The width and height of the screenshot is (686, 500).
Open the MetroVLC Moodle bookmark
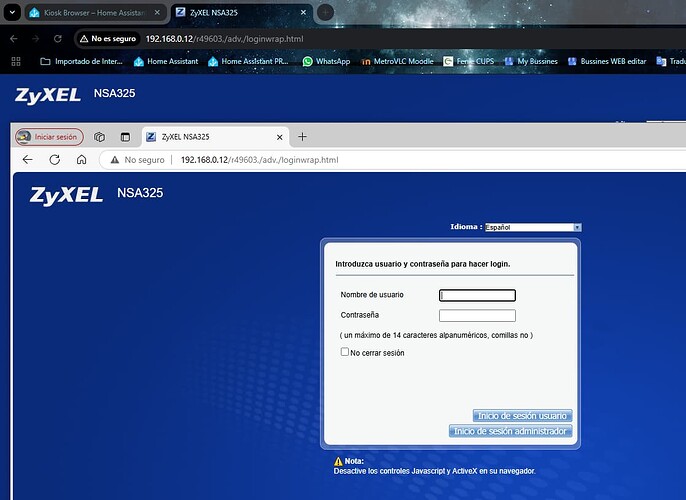point(397,61)
